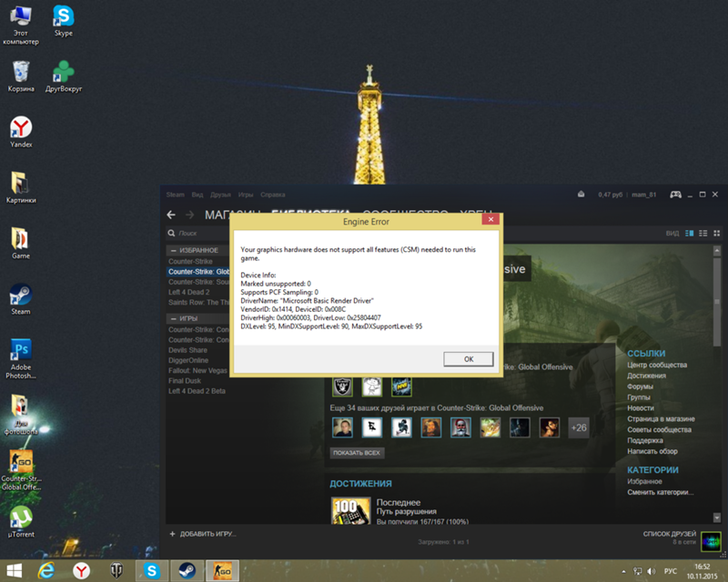This screenshot has width=728, height=582.
Task: Open the Counter-Strike Global Offensive desktop shortcut
Action: coord(21,470)
